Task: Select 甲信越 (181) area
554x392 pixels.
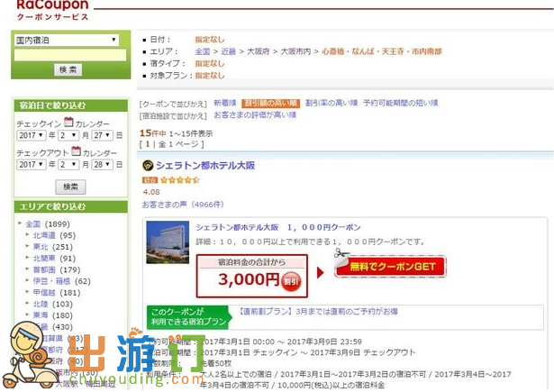Action: coord(57,293)
